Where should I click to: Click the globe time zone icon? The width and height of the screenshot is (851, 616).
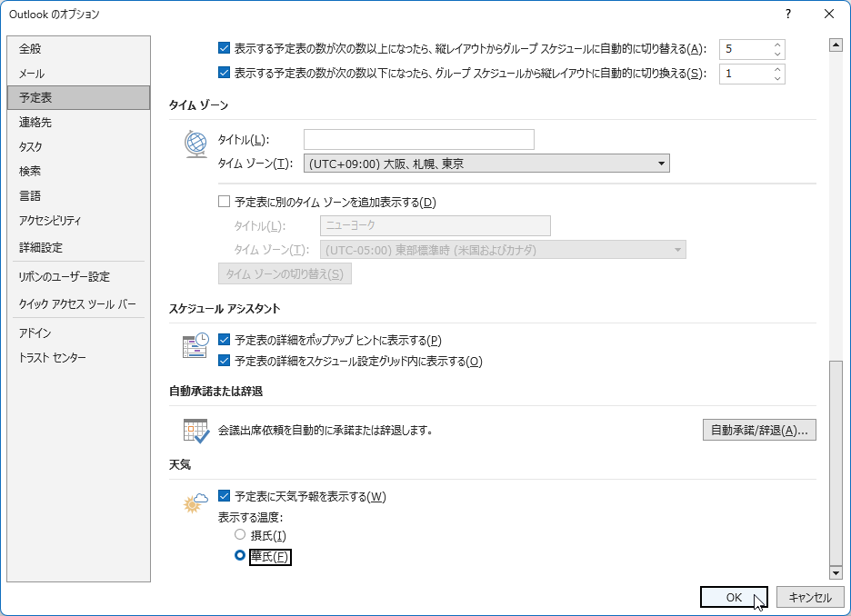coord(195,144)
